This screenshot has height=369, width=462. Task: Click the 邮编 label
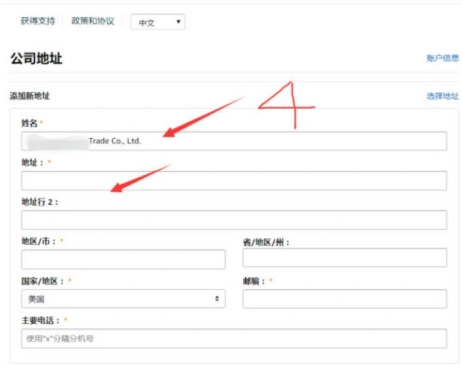tap(254, 281)
